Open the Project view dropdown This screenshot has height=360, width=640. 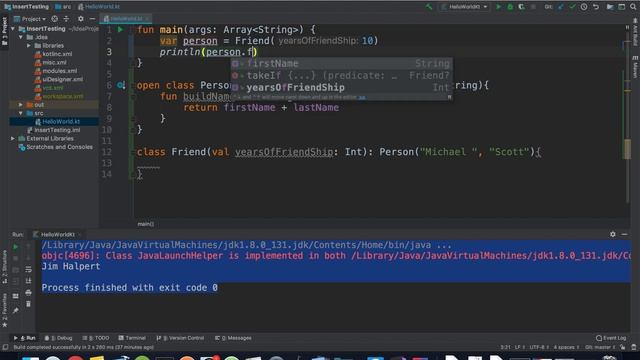coord(30,19)
